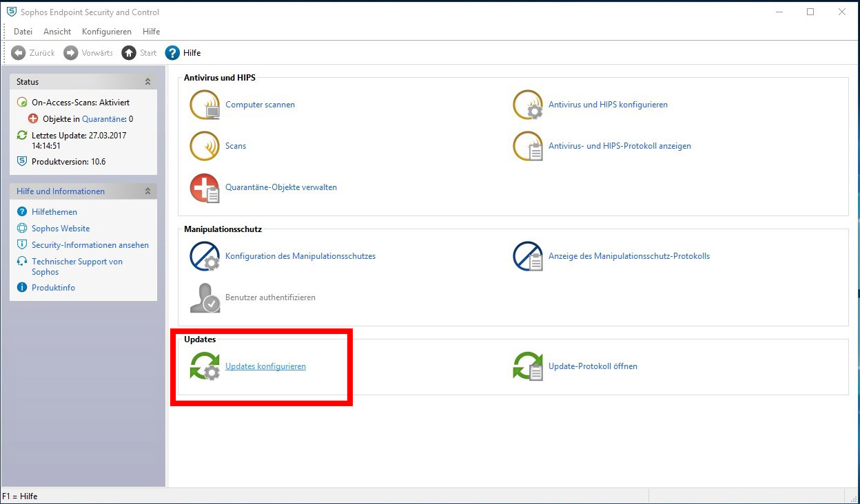This screenshot has height=504, width=860.
Task: Open the Ansicht menu
Action: [57, 32]
